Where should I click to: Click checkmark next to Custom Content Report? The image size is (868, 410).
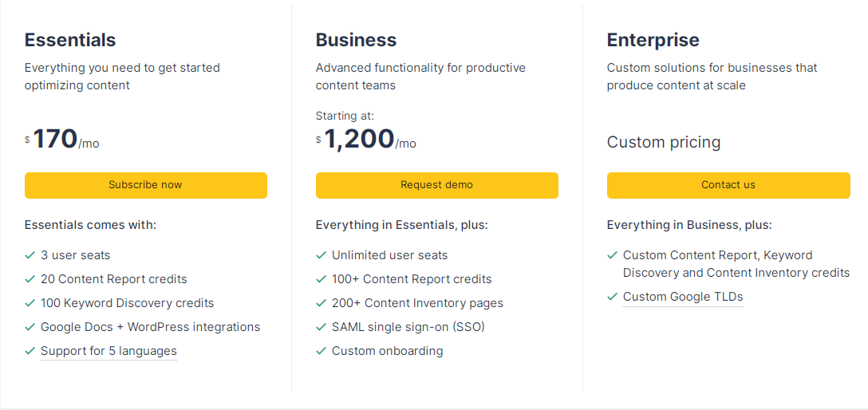(x=613, y=255)
